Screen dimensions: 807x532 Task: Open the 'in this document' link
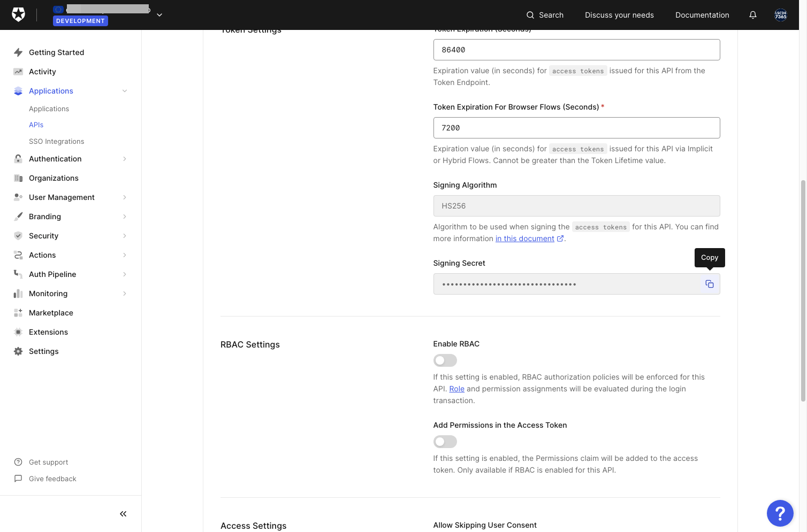pyautogui.click(x=525, y=238)
